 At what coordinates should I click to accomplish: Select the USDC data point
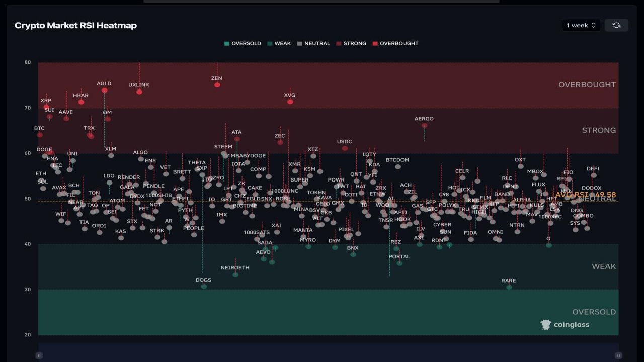(x=345, y=148)
